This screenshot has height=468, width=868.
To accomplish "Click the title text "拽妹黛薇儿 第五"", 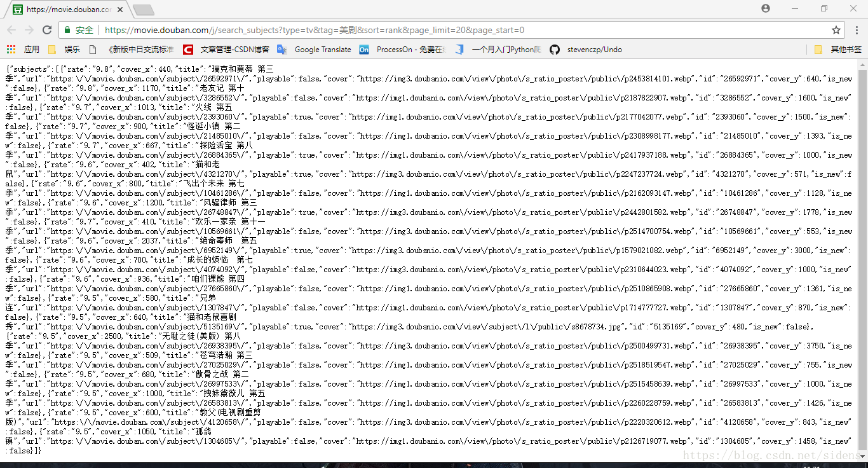I will point(234,393).
